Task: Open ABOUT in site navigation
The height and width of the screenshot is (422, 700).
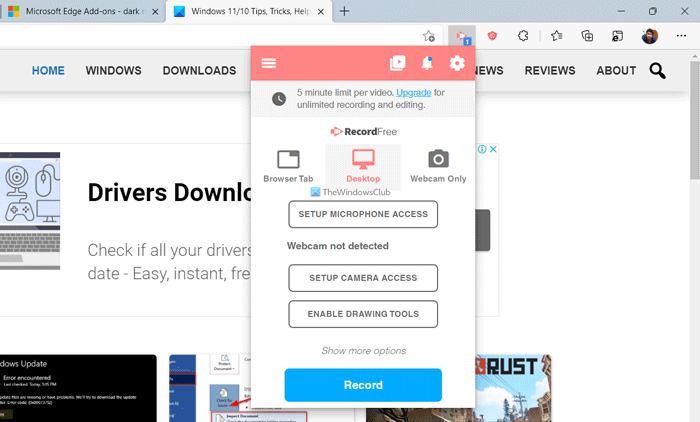Action: tap(616, 71)
